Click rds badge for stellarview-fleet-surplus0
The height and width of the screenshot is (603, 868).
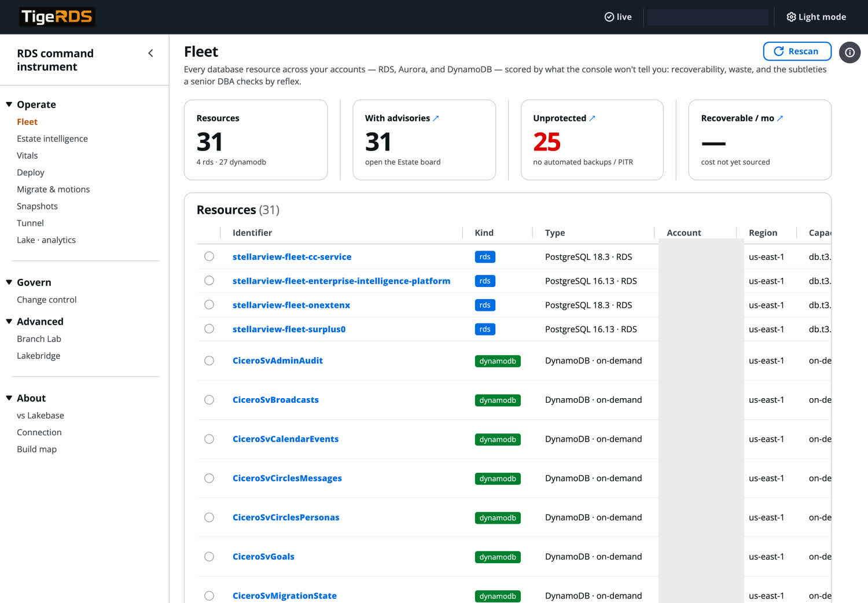click(485, 329)
